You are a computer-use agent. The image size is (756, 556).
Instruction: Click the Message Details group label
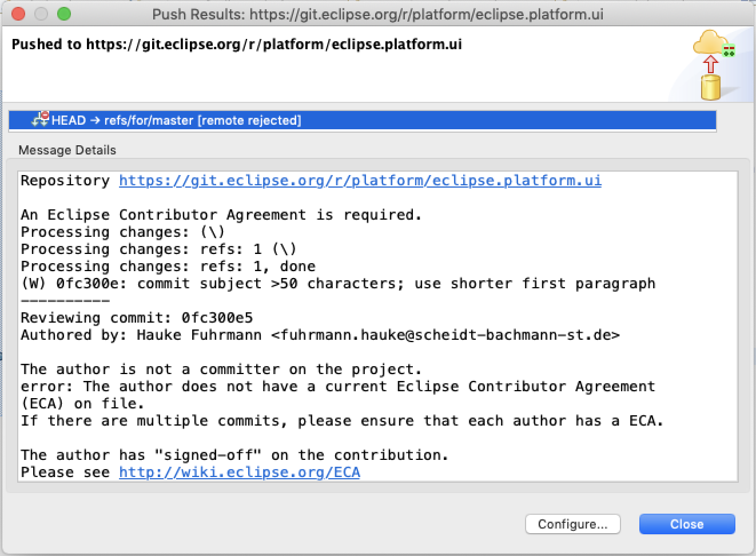(67, 150)
